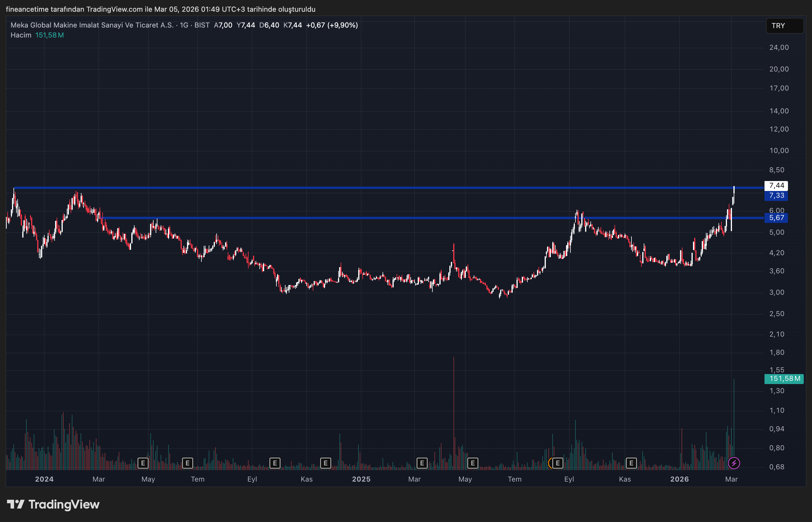This screenshot has height=522, width=812.
Task: Open the E earnings marker near May 2025
Action: coord(473,463)
